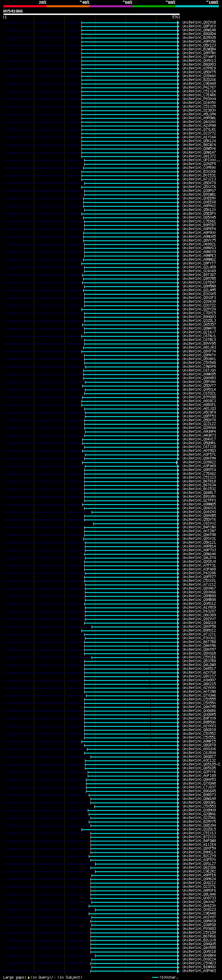
Task: Select hit label UniRef100_Q5PXH0
Action: point(199,382)
